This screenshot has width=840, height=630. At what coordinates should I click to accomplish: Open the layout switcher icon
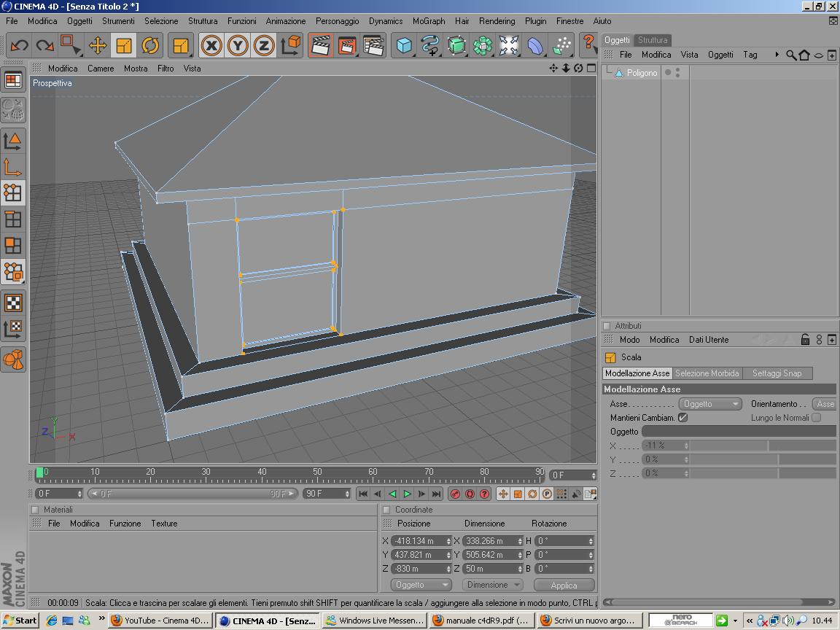coord(13,80)
